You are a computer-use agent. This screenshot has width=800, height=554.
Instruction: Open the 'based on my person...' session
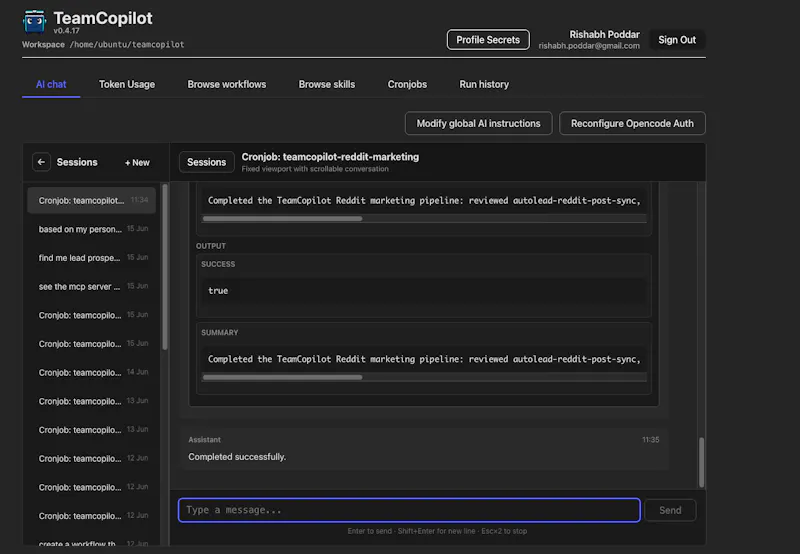(91, 229)
